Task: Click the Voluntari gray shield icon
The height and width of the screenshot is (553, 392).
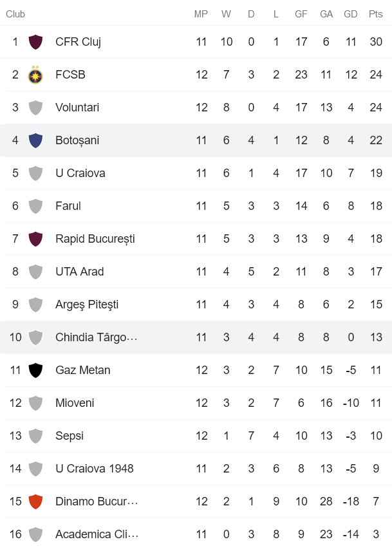Action: point(36,108)
